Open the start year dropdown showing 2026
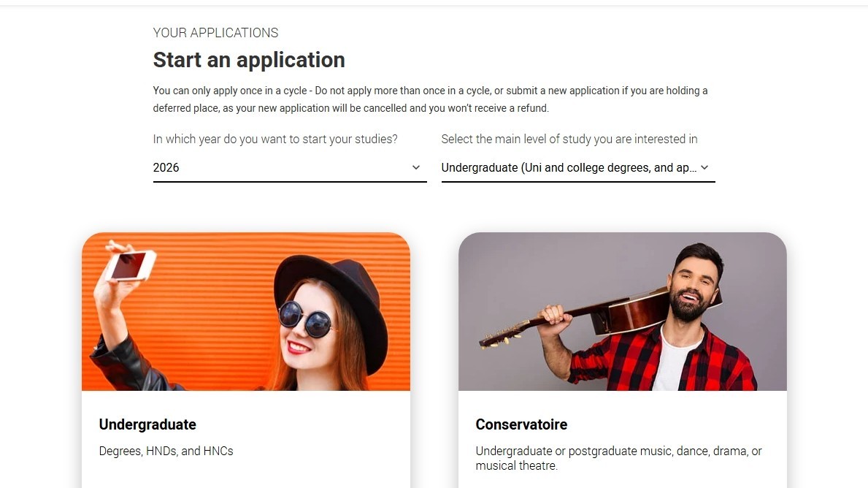 tap(289, 168)
